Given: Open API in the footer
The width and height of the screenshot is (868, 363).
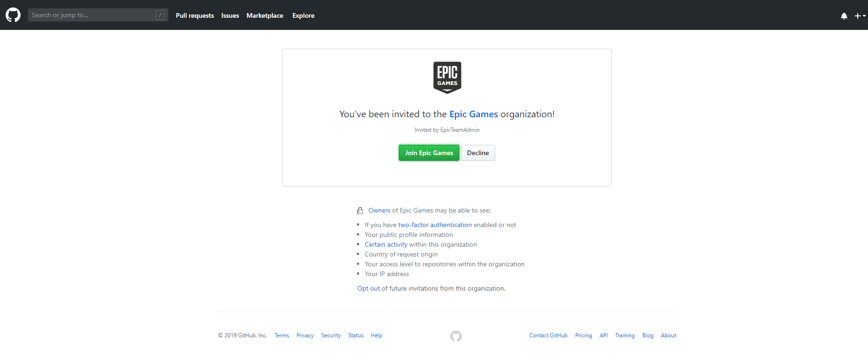Looking at the screenshot, I should [x=604, y=335].
